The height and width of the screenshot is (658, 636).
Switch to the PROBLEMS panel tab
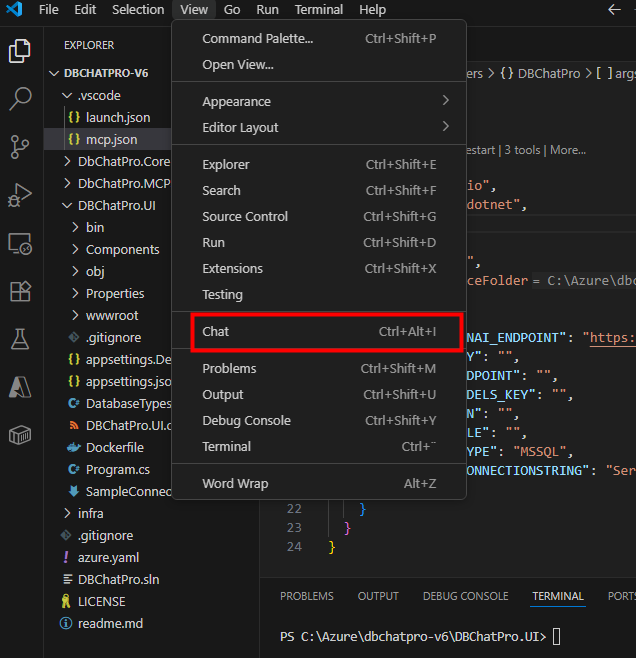pyautogui.click(x=307, y=596)
